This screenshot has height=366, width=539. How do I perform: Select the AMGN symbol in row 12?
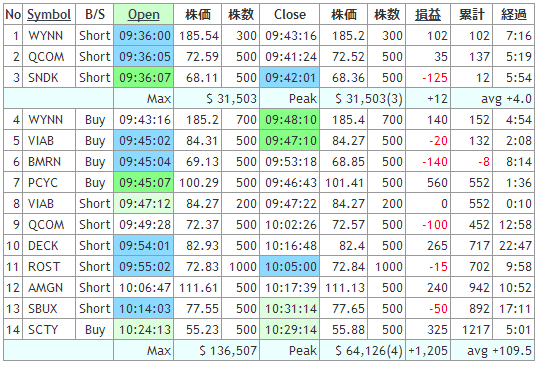[46, 288]
